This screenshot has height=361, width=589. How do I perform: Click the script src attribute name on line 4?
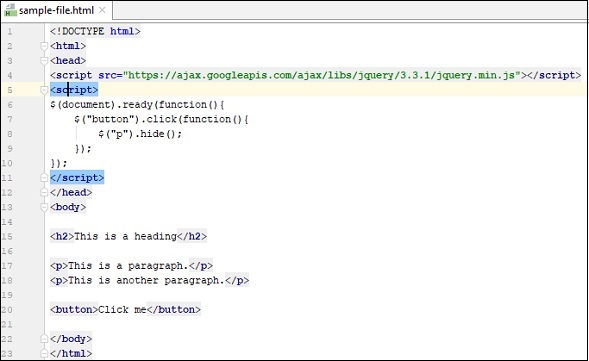pos(107,75)
